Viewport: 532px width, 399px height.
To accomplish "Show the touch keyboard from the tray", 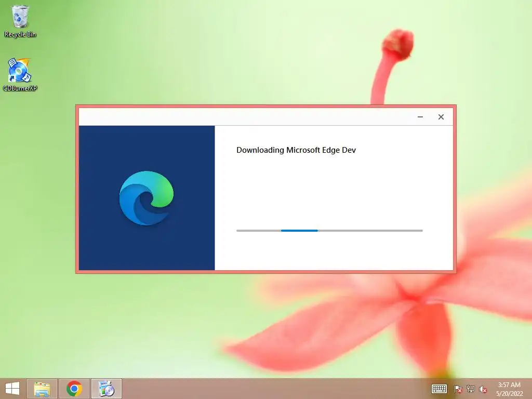I will point(439,389).
